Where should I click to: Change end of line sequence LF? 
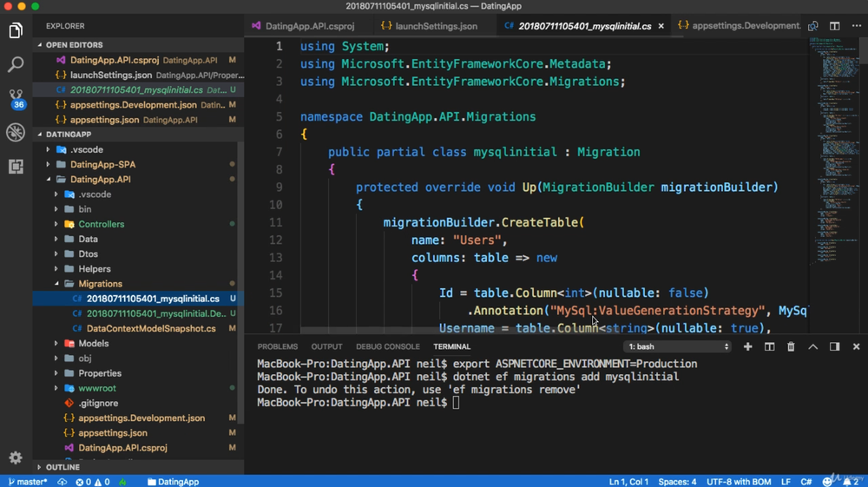tap(786, 482)
